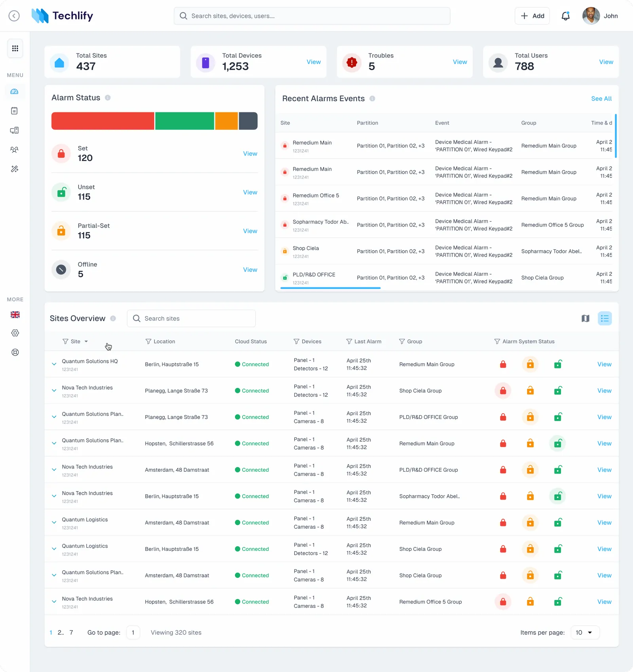Toggle partial-set lock for Quantum Solutions HQ row
Image resolution: width=633 pixels, height=672 pixels.
(530, 364)
